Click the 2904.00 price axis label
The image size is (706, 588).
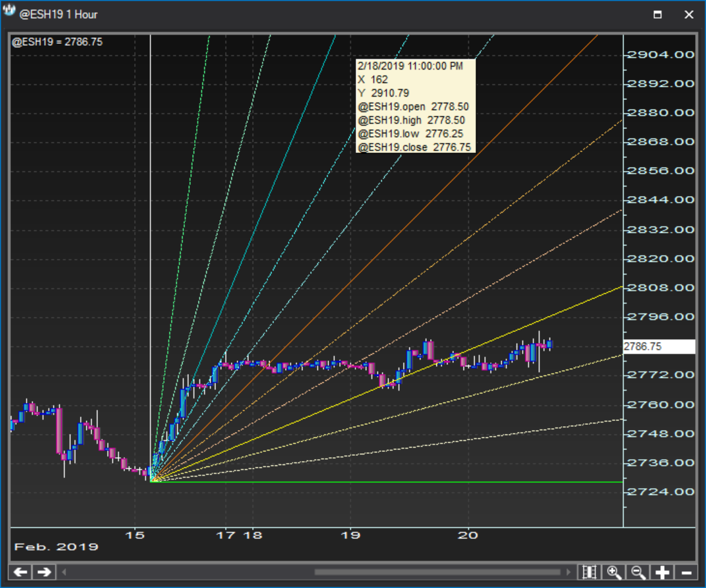(x=660, y=54)
